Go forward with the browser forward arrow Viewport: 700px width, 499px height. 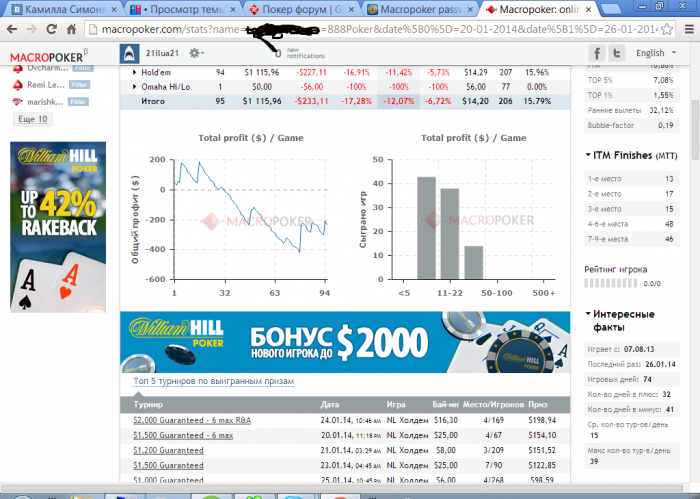[32, 29]
